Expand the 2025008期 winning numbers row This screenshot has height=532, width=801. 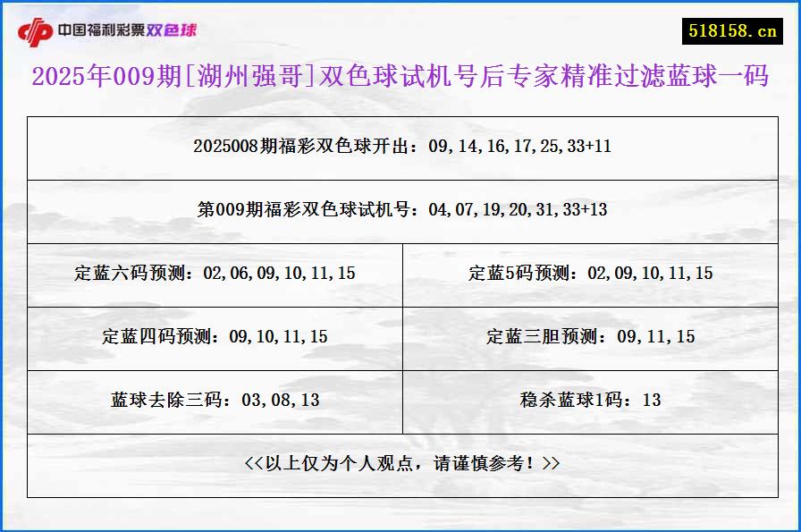pos(400,148)
